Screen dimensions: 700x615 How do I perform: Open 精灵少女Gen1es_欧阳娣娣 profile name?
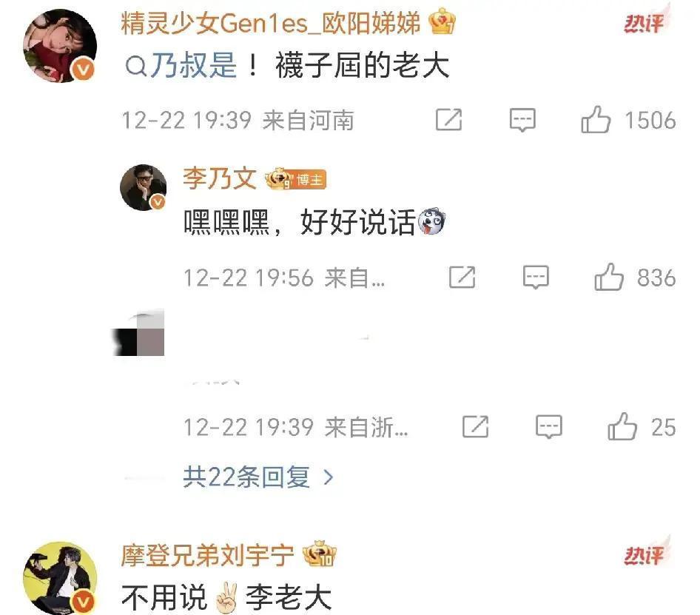(271, 23)
